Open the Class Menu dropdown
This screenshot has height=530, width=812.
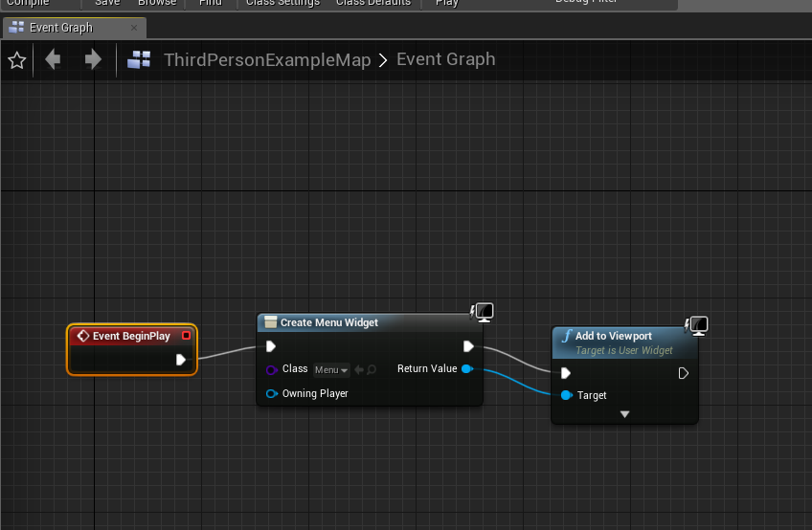(331, 369)
